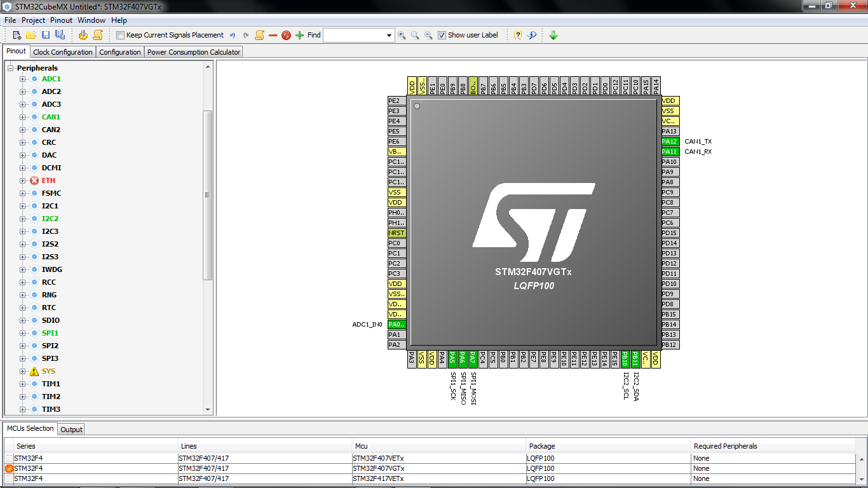This screenshot has height=488, width=868.
Task: Zoom in on the chip pinout view
Action: click(x=402, y=35)
